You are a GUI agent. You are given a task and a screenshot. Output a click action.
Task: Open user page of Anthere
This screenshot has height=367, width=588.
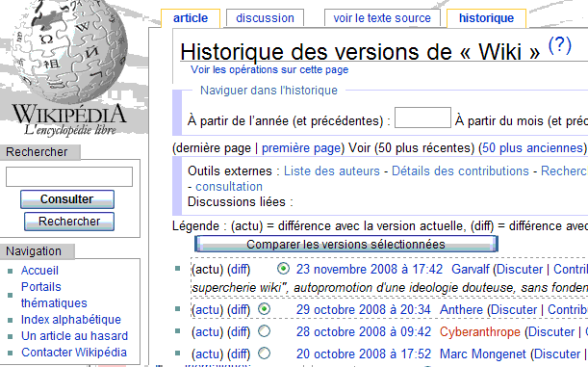[x=461, y=310]
